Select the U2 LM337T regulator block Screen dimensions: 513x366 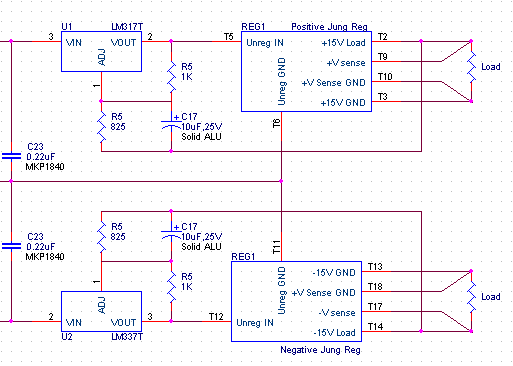pos(101,311)
